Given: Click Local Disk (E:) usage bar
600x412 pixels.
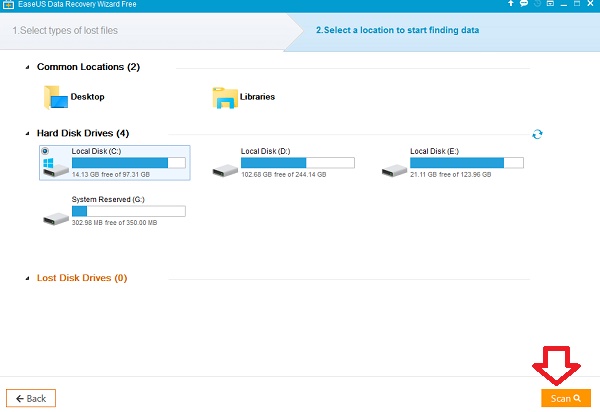Looking at the screenshot, I should click(467, 163).
